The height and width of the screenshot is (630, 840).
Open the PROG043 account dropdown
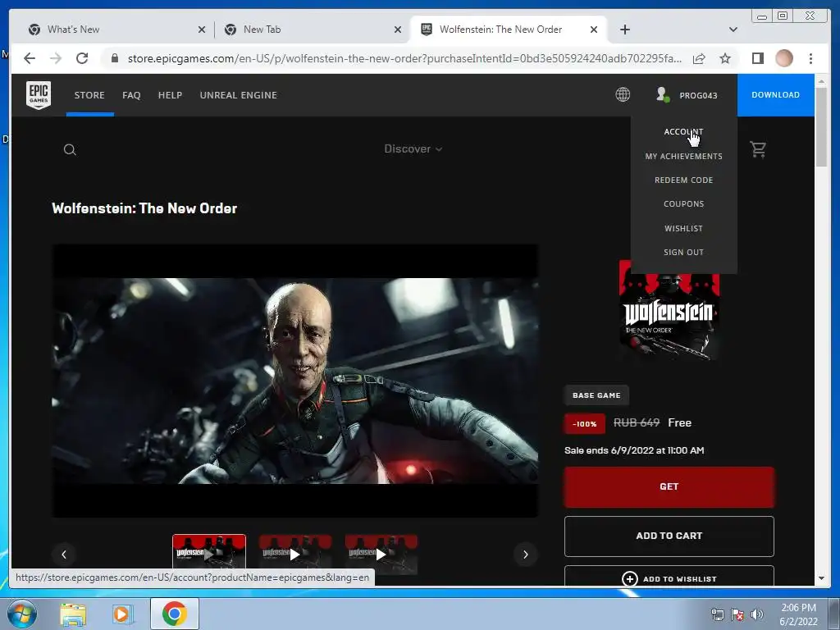click(687, 95)
